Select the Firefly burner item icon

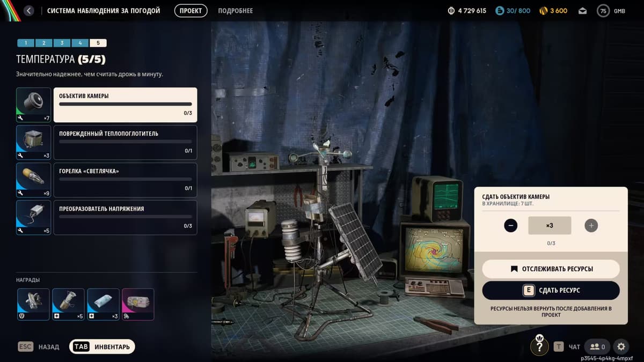coord(33,180)
